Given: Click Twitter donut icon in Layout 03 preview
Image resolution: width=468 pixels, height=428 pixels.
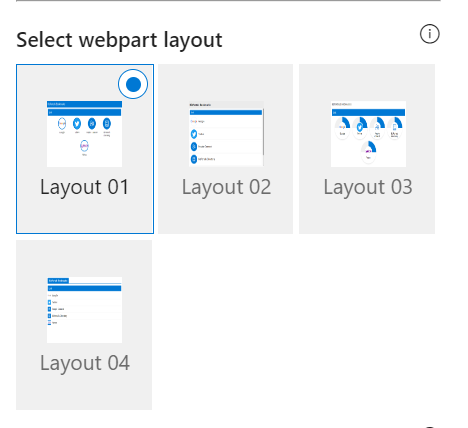Looking at the screenshot, I should coord(360,126).
